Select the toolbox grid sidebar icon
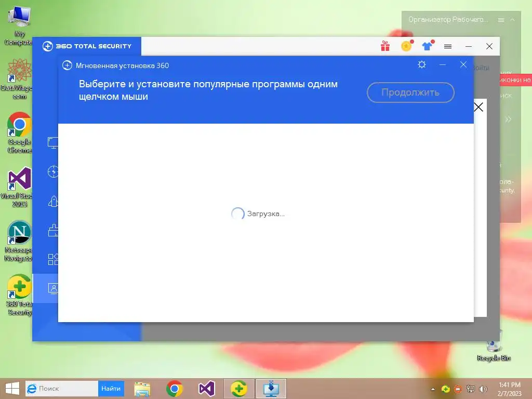This screenshot has width=532, height=399. point(53,259)
